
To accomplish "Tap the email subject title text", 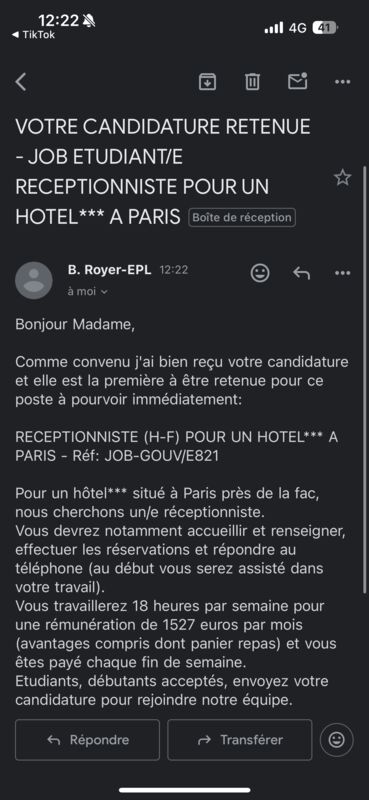I will click(163, 172).
